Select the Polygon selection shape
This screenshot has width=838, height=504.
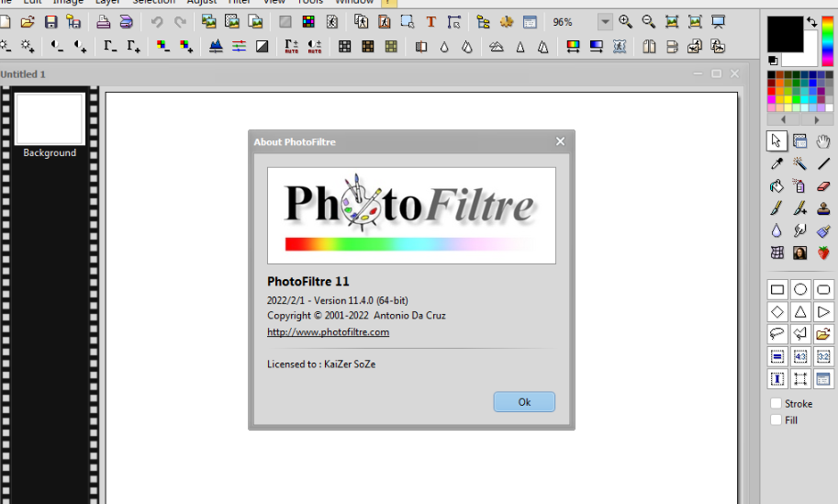click(800, 334)
